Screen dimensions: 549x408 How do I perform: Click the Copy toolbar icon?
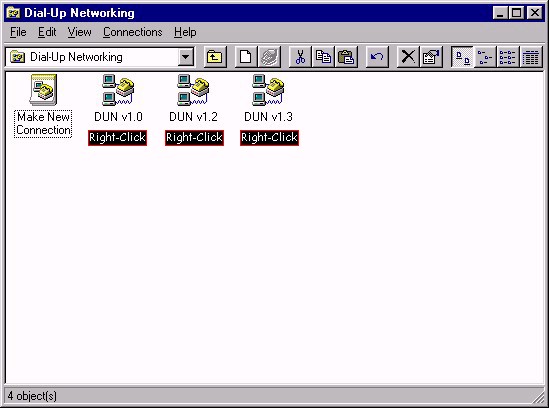(x=323, y=57)
